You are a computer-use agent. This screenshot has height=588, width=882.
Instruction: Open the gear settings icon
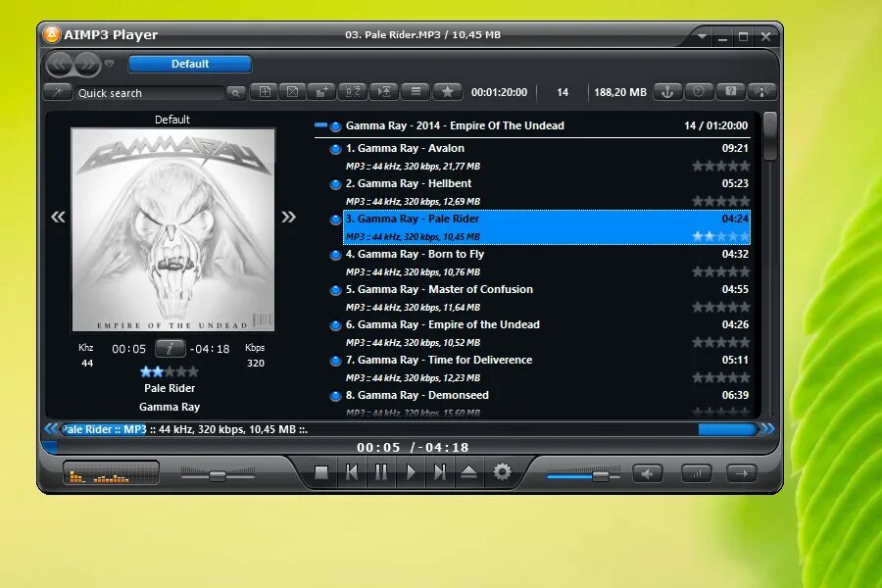(x=503, y=471)
